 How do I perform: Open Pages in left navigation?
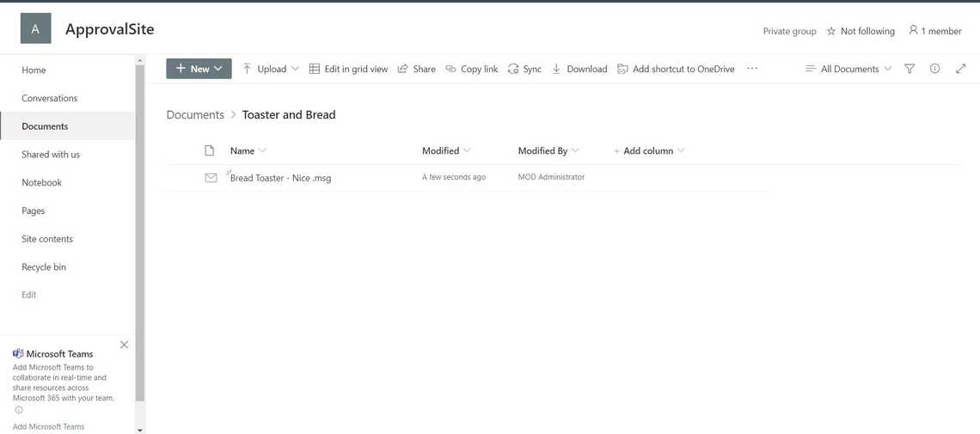[34, 211]
